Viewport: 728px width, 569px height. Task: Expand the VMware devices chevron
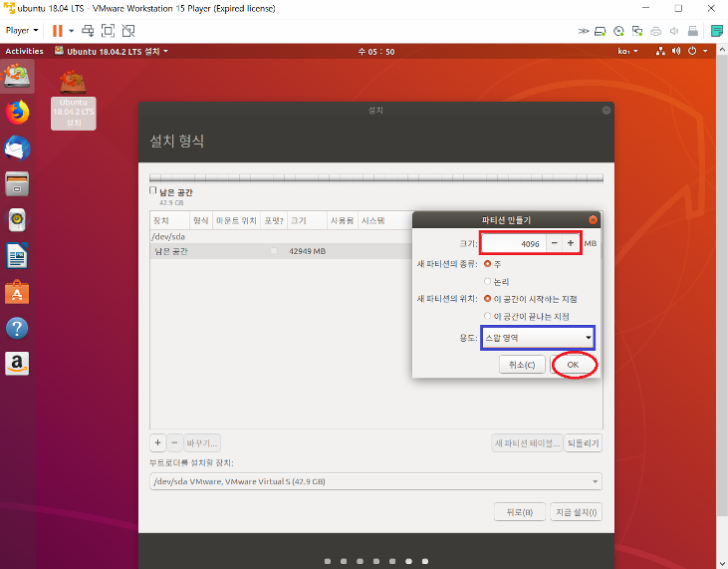click(x=584, y=31)
